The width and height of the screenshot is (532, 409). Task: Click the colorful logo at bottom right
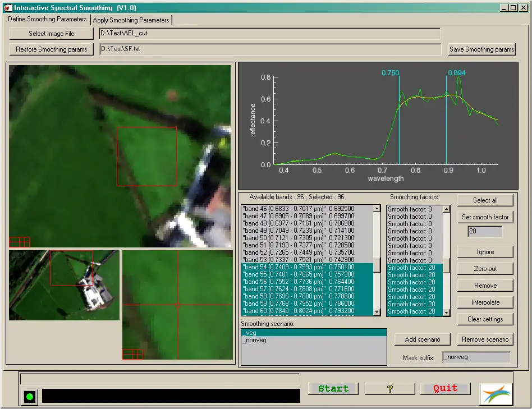pyautogui.click(x=496, y=394)
